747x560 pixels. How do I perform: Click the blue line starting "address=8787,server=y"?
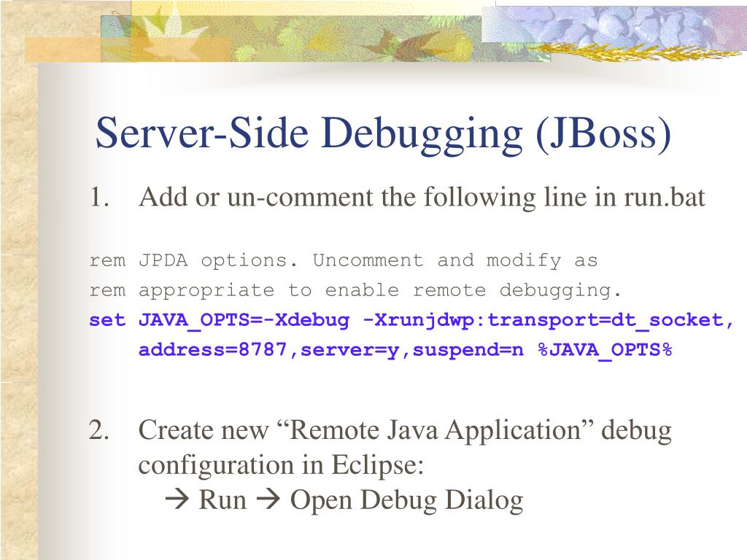(405, 350)
